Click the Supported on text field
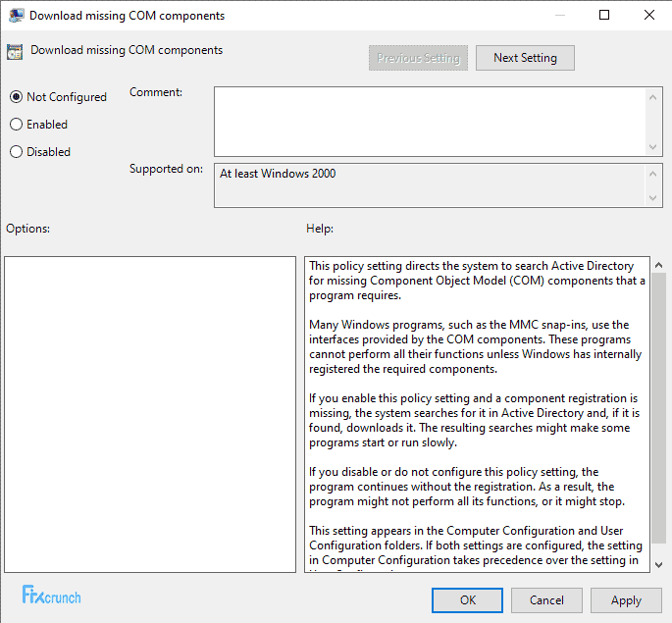The image size is (672, 623). point(430,185)
